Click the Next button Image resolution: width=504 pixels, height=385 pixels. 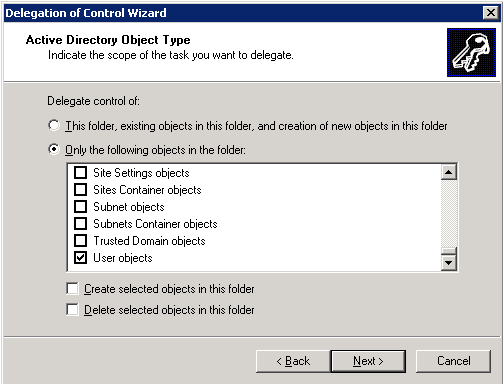pyautogui.click(x=368, y=361)
